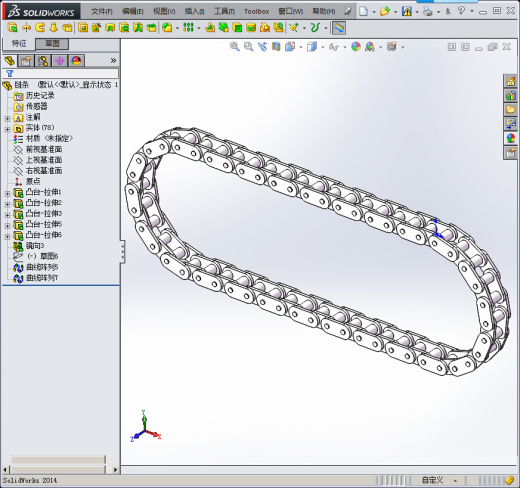Screen dimensions: 520x488
Task: Open the DisplayManager color ball tab
Action: (77, 61)
